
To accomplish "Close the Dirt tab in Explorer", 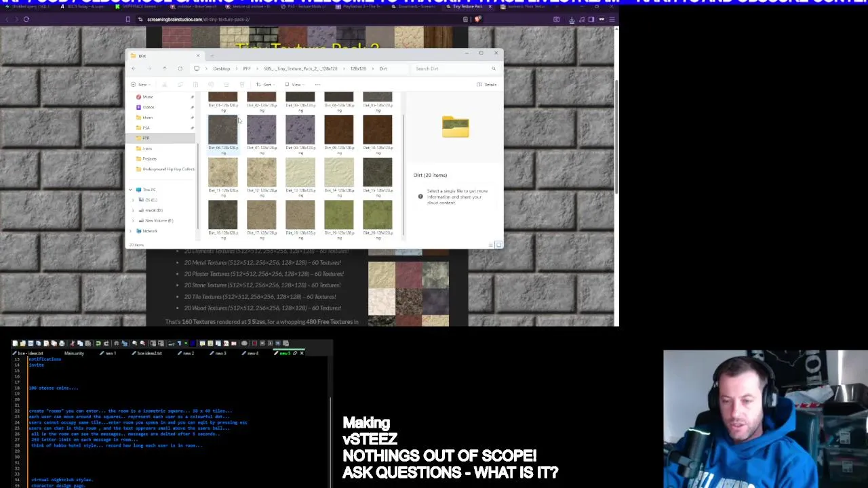I will click(x=198, y=56).
